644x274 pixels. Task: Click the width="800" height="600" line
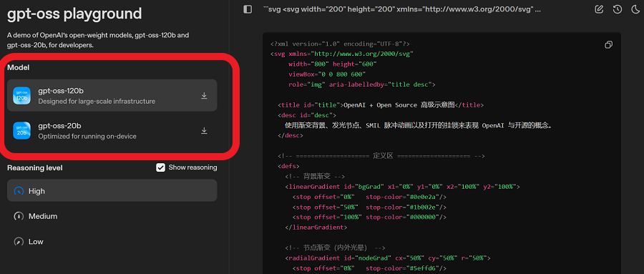[332, 64]
